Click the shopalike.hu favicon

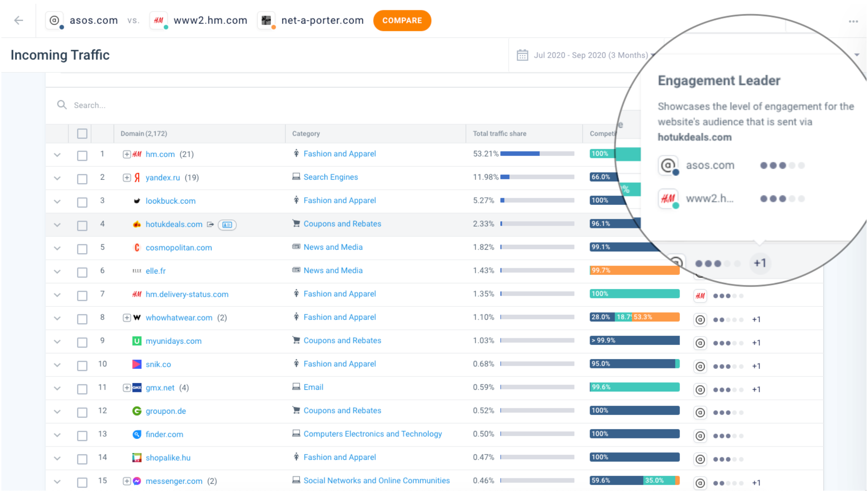tap(137, 457)
